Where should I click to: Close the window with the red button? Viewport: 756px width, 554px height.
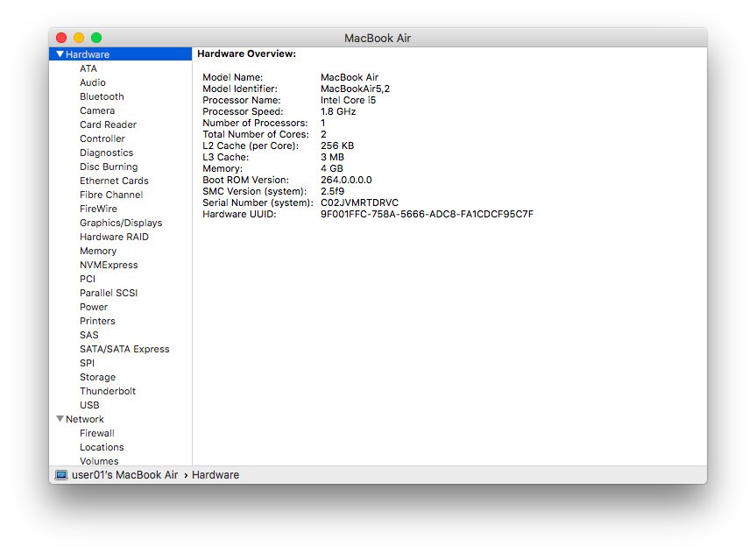[61, 37]
